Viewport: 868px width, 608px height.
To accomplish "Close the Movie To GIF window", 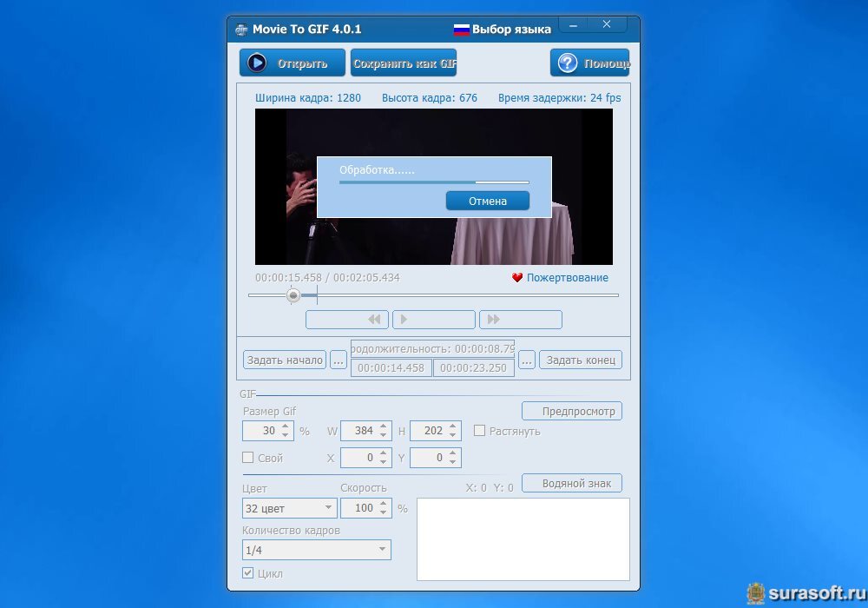I will tap(607, 24).
